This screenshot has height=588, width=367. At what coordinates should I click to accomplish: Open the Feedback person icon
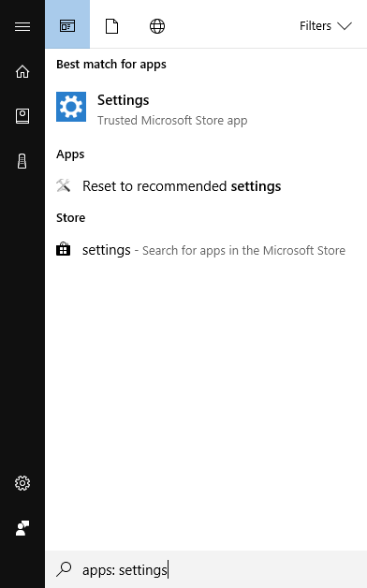coord(22,528)
